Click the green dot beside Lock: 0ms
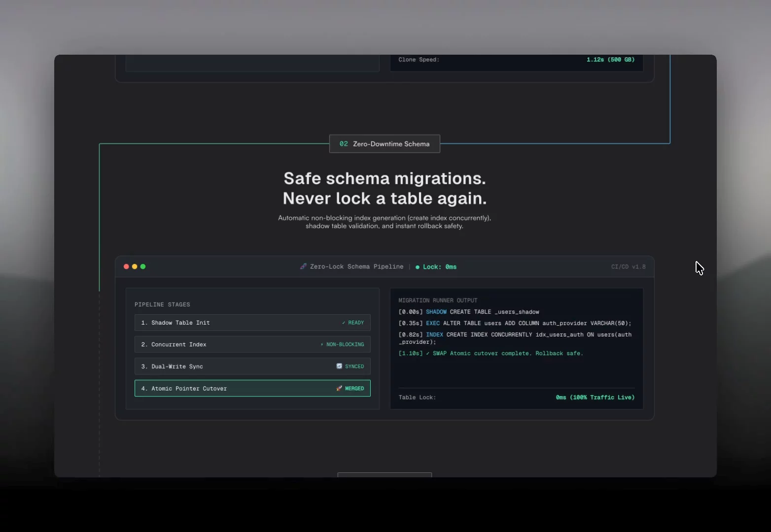The width and height of the screenshot is (771, 532). point(418,267)
